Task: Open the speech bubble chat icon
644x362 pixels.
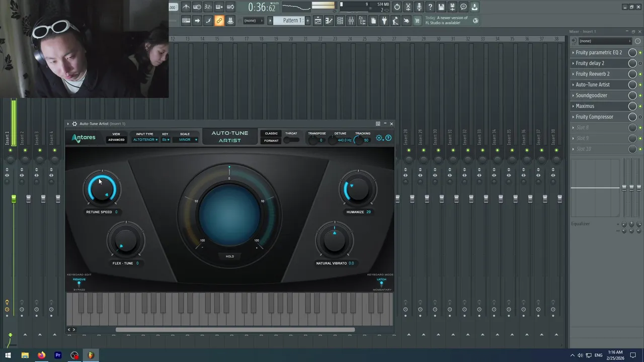Action: 463,7
